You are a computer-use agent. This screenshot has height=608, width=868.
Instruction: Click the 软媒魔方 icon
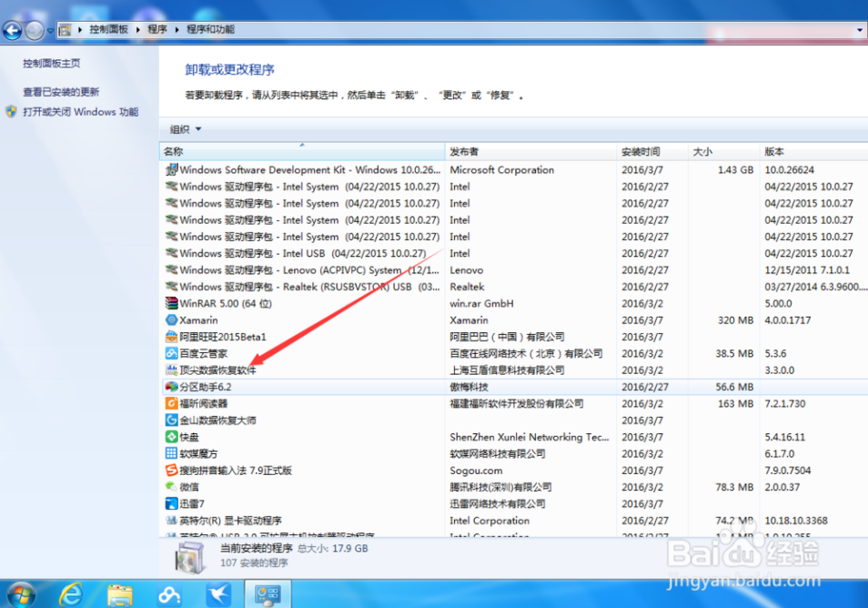point(172,453)
